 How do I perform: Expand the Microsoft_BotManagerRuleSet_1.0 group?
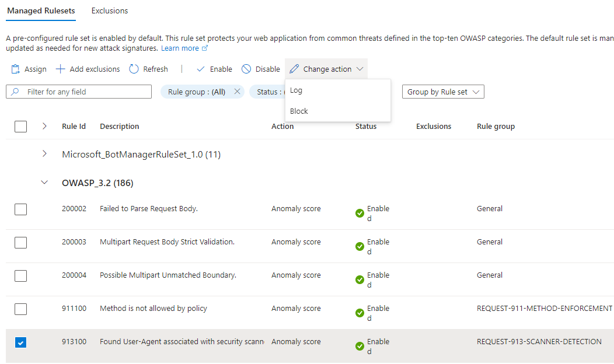click(x=44, y=154)
